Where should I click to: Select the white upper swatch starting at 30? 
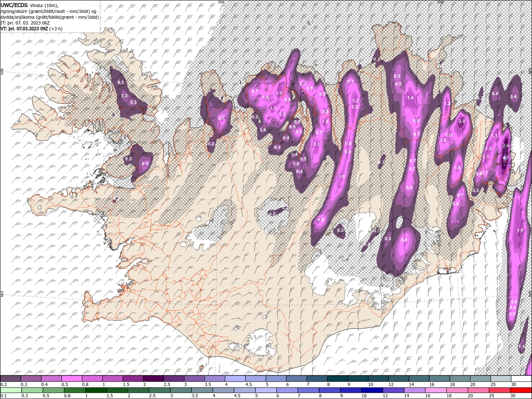[x=521, y=379]
